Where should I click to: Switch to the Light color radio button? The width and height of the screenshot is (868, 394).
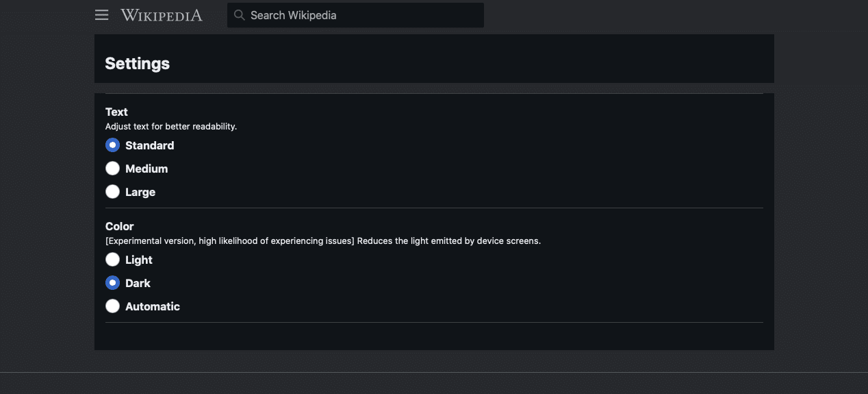point(113,260)
